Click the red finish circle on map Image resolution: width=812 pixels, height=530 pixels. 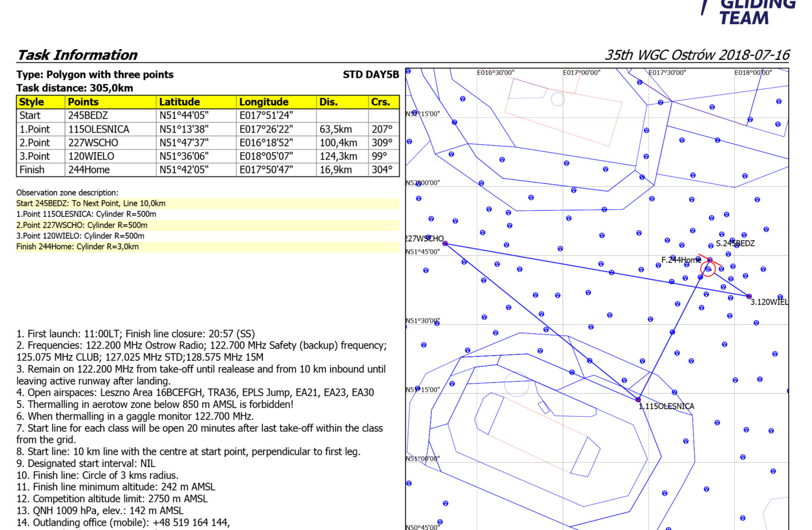(708, 269)
